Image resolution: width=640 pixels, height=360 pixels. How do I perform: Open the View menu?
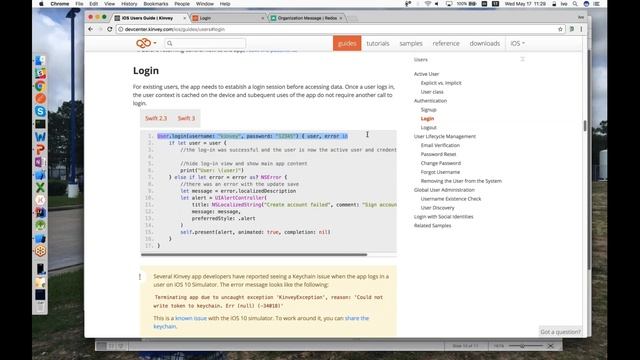tap(109, 4)
